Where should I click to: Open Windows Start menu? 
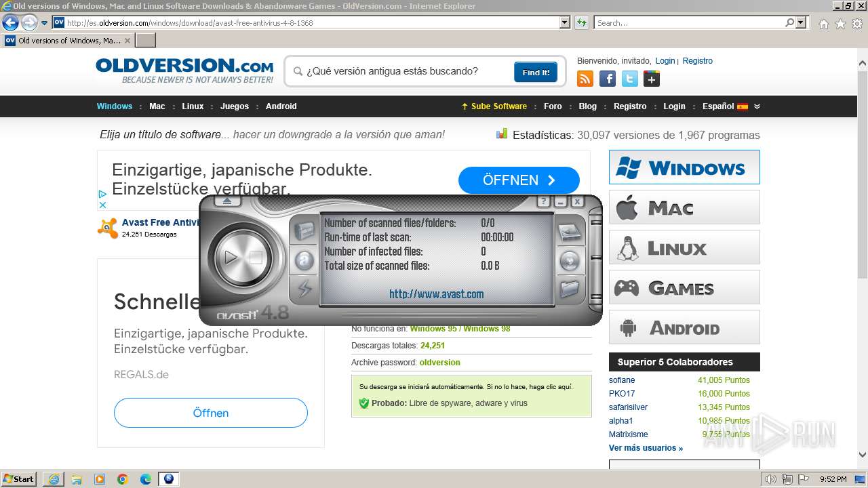[x=19, y=479]
